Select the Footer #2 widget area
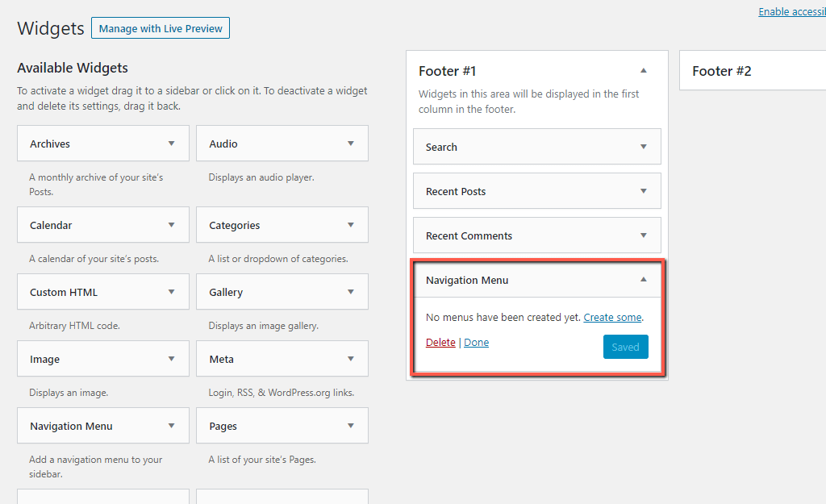 click(753, 71)
